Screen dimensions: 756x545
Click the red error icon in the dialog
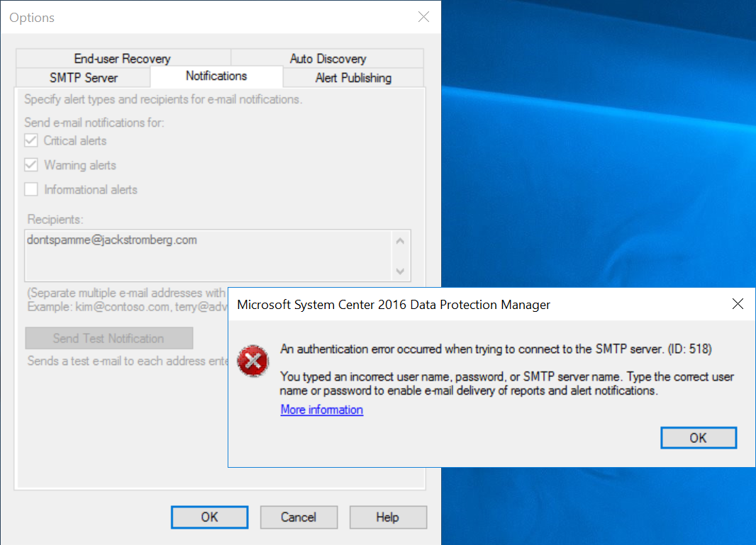point(253,361)
